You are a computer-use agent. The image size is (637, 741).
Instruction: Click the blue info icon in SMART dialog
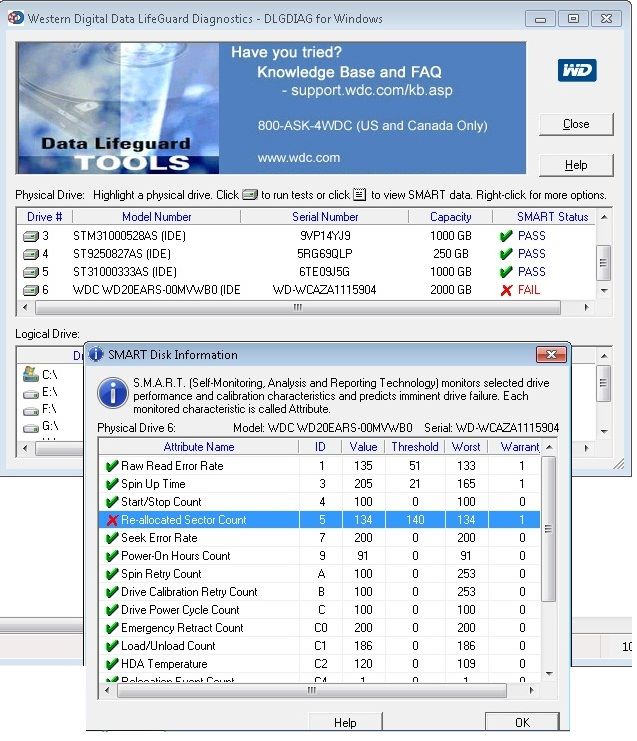pyautogui.click(x=112, y=393)
